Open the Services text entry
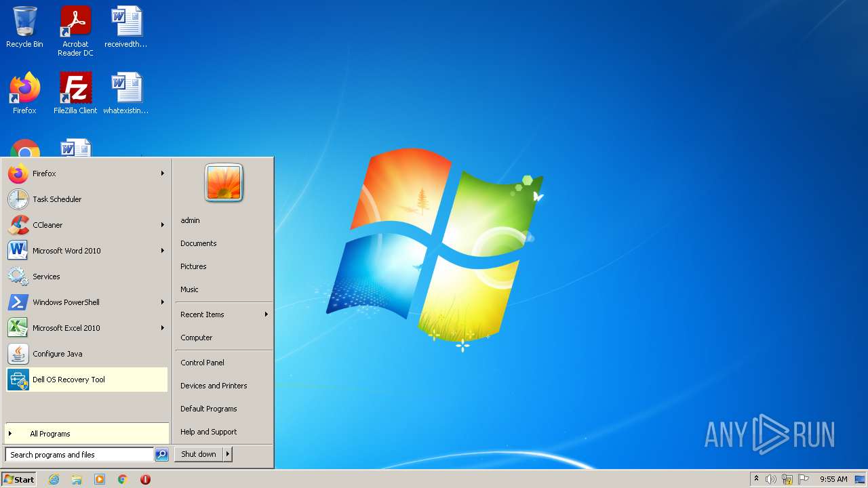 point(46,277)
